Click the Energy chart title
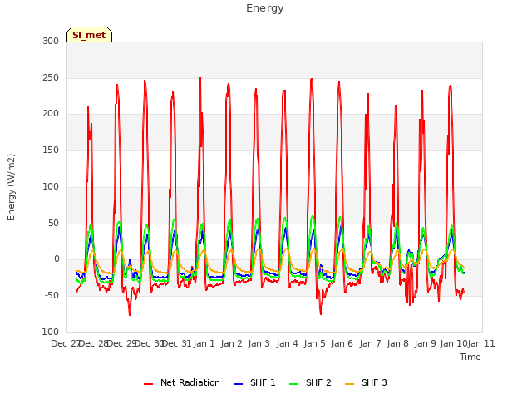This screenshot has height=399, width=532. [265, 8]
